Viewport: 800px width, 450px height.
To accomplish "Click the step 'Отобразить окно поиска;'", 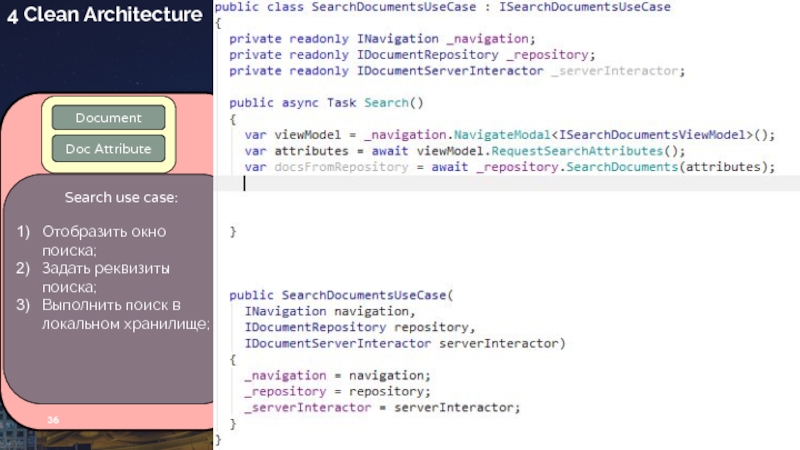I will click(x=104, y=241).
